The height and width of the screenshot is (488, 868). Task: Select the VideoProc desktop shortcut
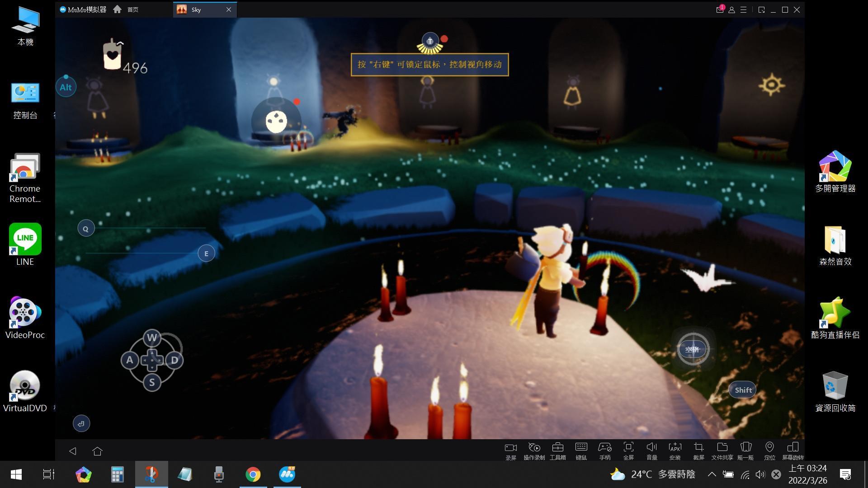pos(25,318)
